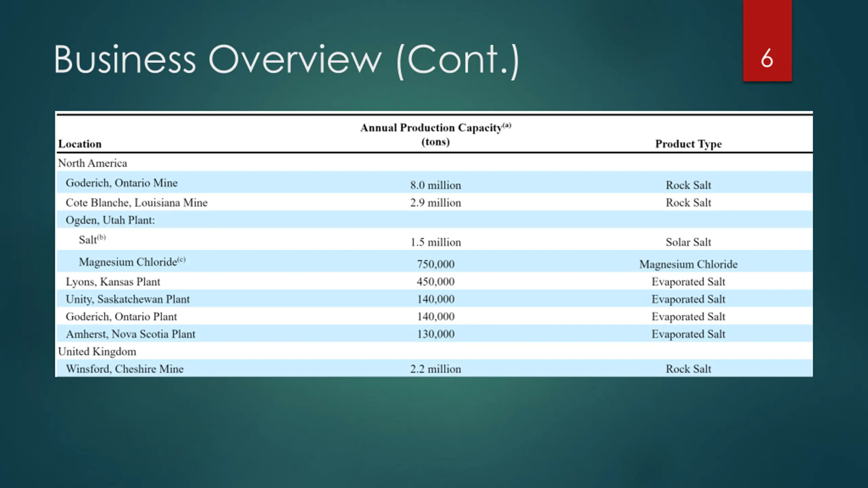Click the 'Salt(b)' sub-row label

click(92, 239)
